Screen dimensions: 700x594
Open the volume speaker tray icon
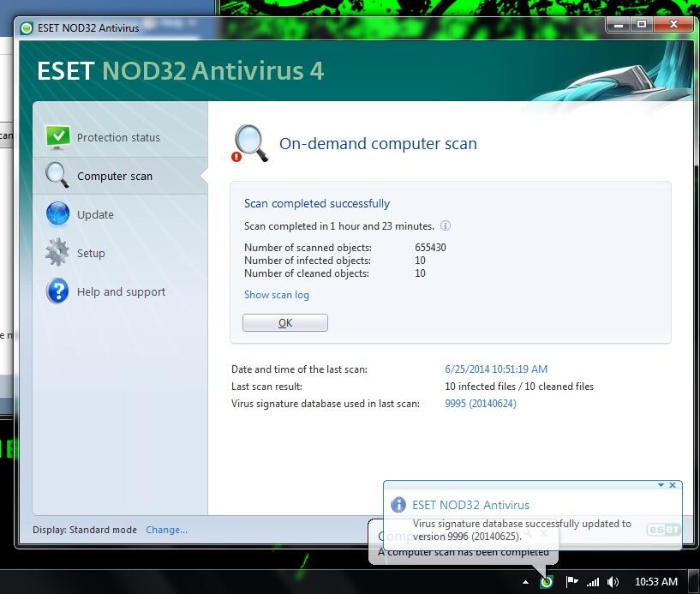(613, 582)
